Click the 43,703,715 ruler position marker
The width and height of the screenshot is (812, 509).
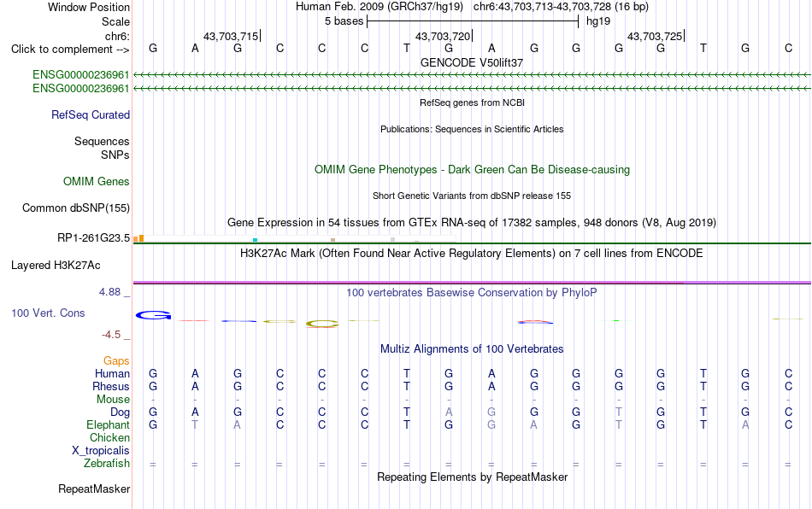point(231,36)
